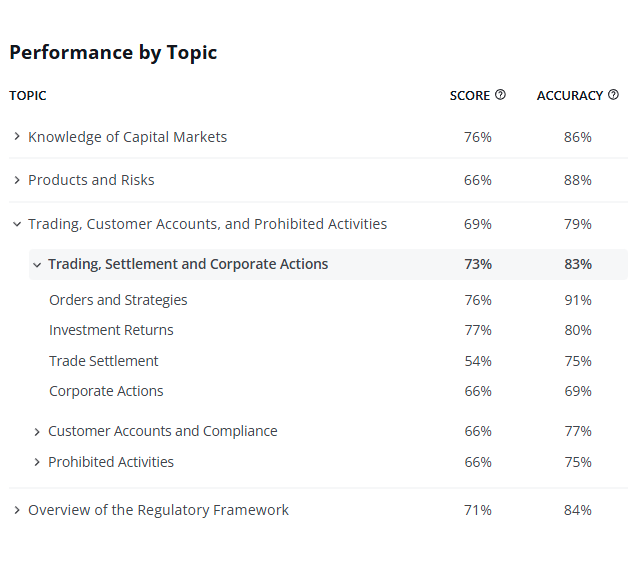Expand Knowledge of Capital Markets chevron
Viewport: 629px width, 566px height.
(x=17, y=137)
